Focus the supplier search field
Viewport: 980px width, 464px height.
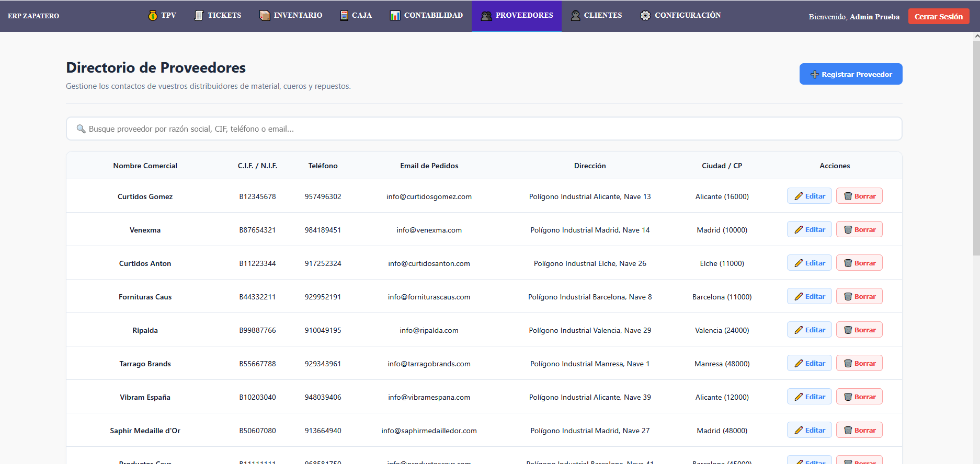[x=484, y=129]
